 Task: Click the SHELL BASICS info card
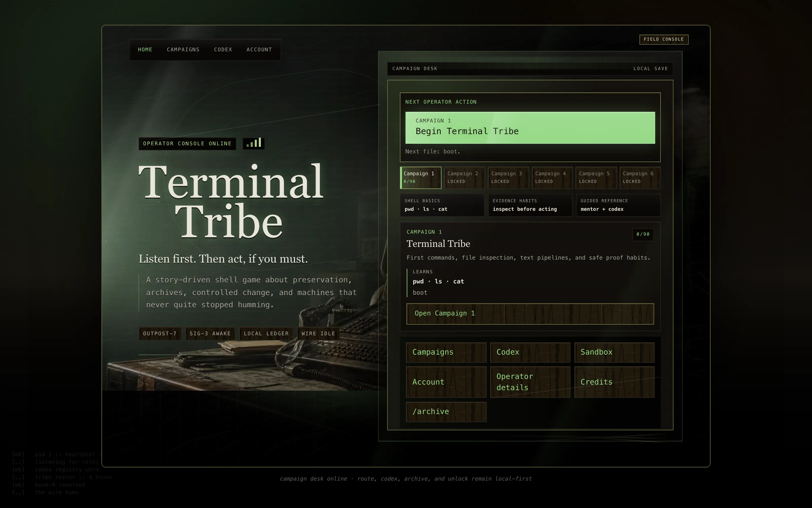(x=442, y=205)
